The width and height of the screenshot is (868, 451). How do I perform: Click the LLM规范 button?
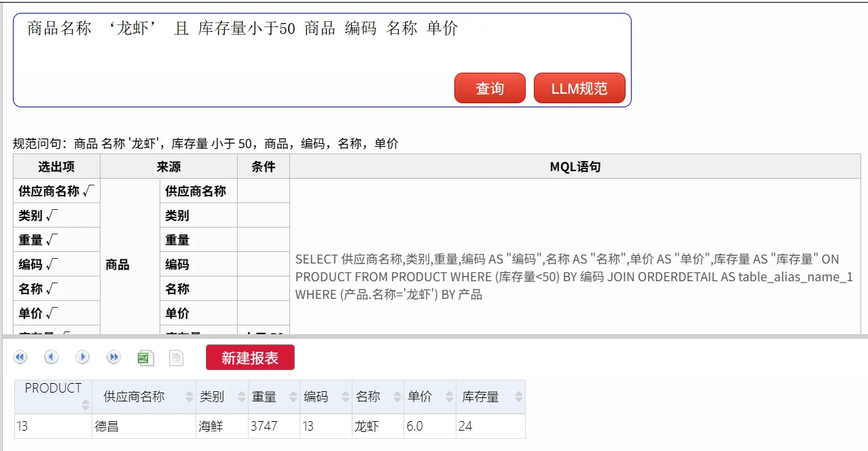coord(579,88)
